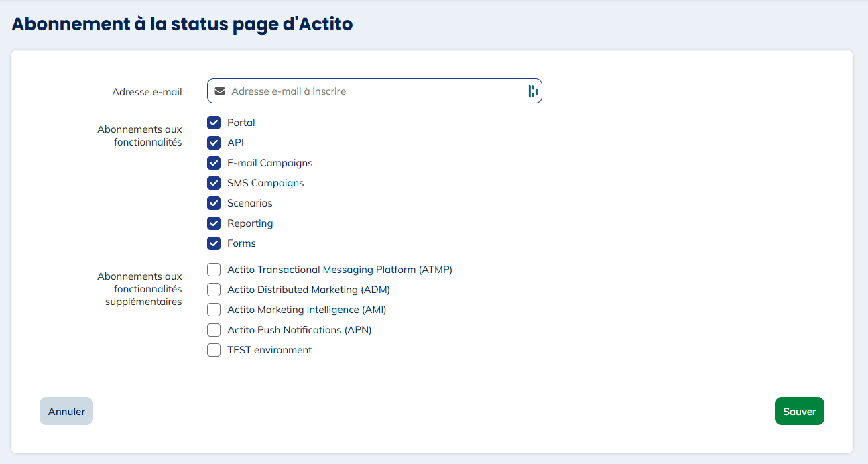Viewport: 868px width, 464px height.
Task: Disable the API subscription checkbox
Action: 214,143
